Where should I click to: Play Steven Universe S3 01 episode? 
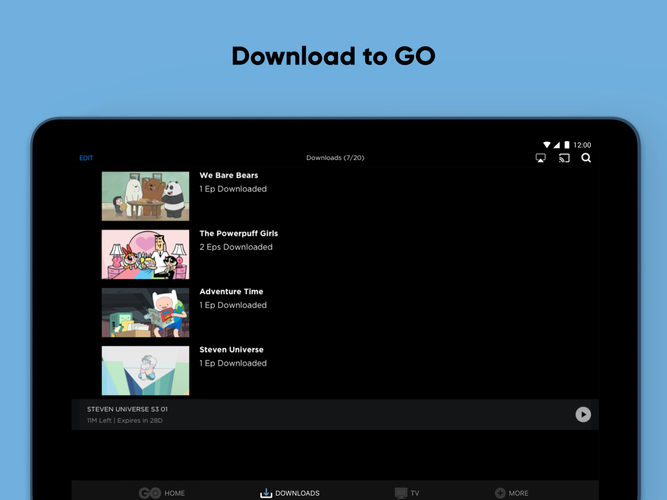[583, 414]
